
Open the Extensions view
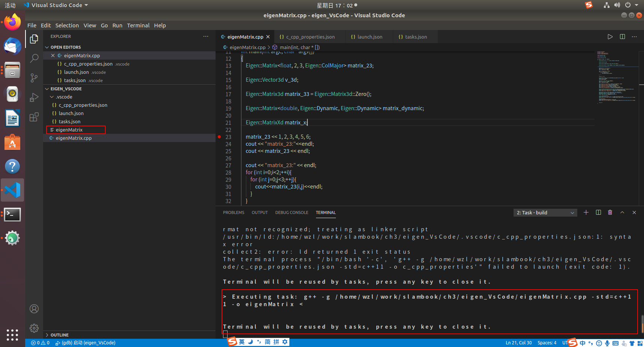coord(34,117)
